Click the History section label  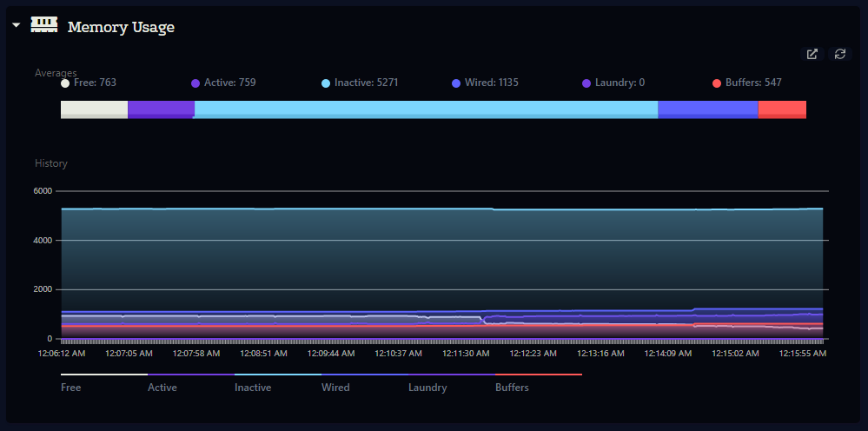51,163
